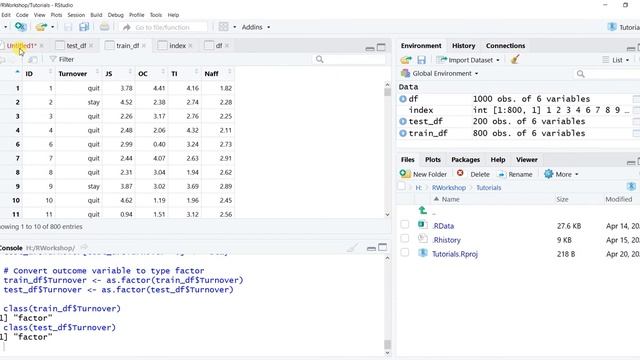The width and height of the screenshot is (640, 360).
Task: Switch to the Packages tab
Action: pyautogui.click(x=465, y=160)
